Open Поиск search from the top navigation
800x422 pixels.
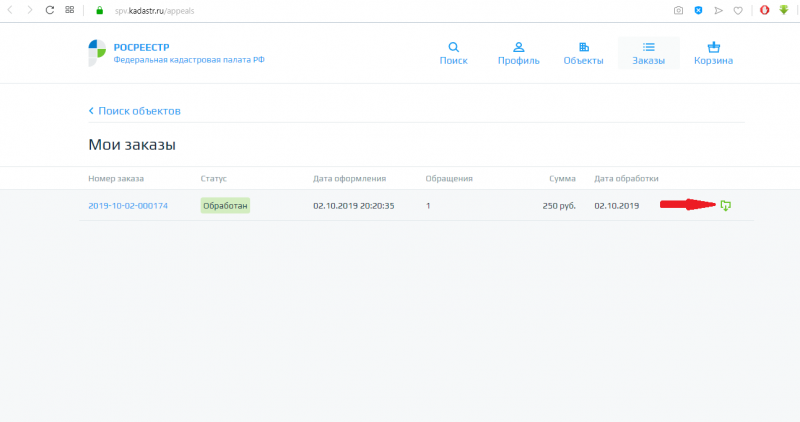coord(453,53)
